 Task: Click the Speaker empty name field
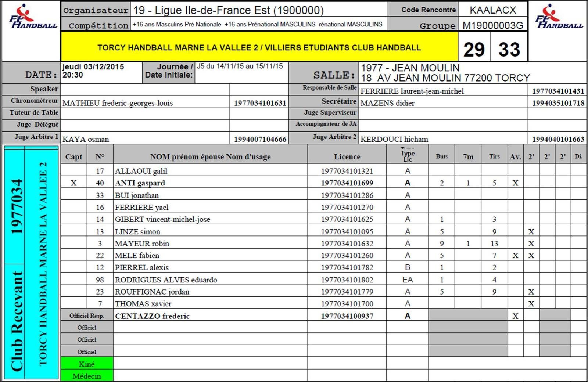(145, 89)
